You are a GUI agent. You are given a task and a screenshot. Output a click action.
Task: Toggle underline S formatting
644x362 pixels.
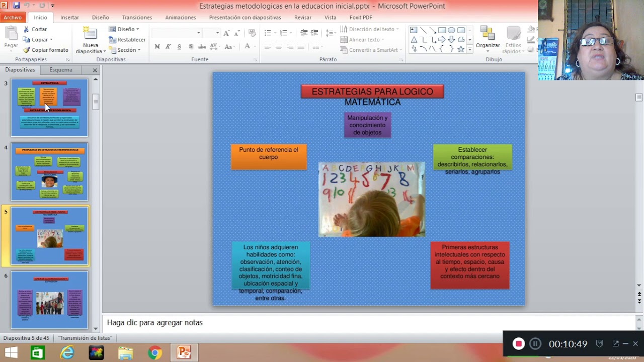click(x=179, y=46)
